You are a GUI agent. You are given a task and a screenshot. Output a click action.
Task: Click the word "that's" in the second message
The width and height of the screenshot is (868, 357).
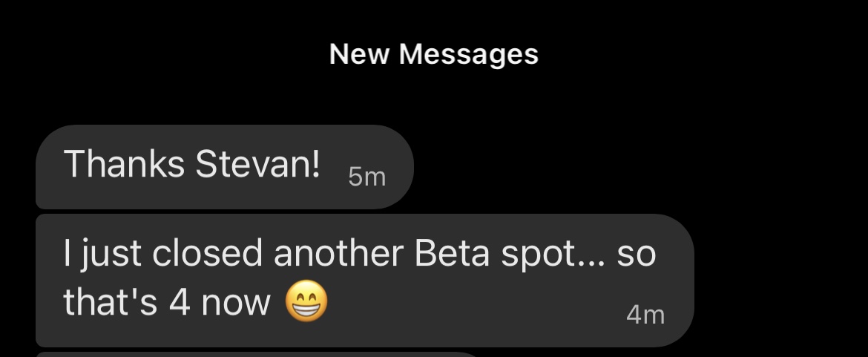111,303
